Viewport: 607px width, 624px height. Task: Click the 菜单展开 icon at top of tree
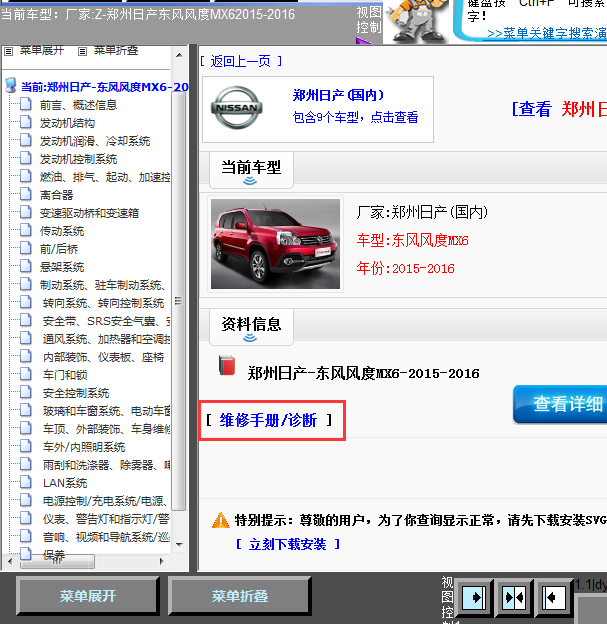pyautogui.click(x=8, y=51)
